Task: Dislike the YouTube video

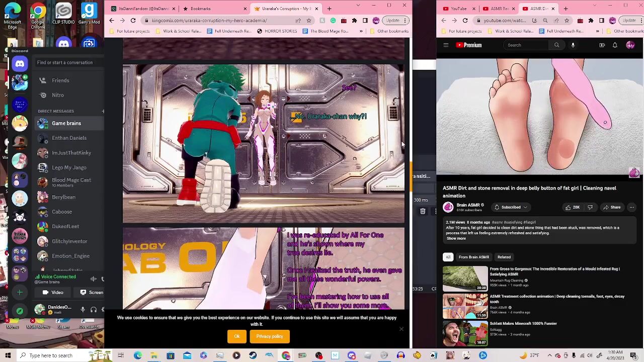Action: click(x=590, y=207)
